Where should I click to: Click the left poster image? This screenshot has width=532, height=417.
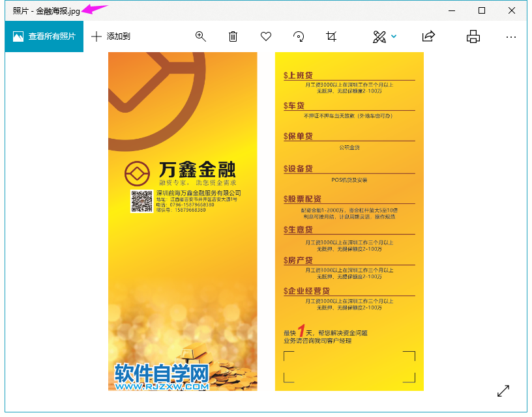coord(183,222)
